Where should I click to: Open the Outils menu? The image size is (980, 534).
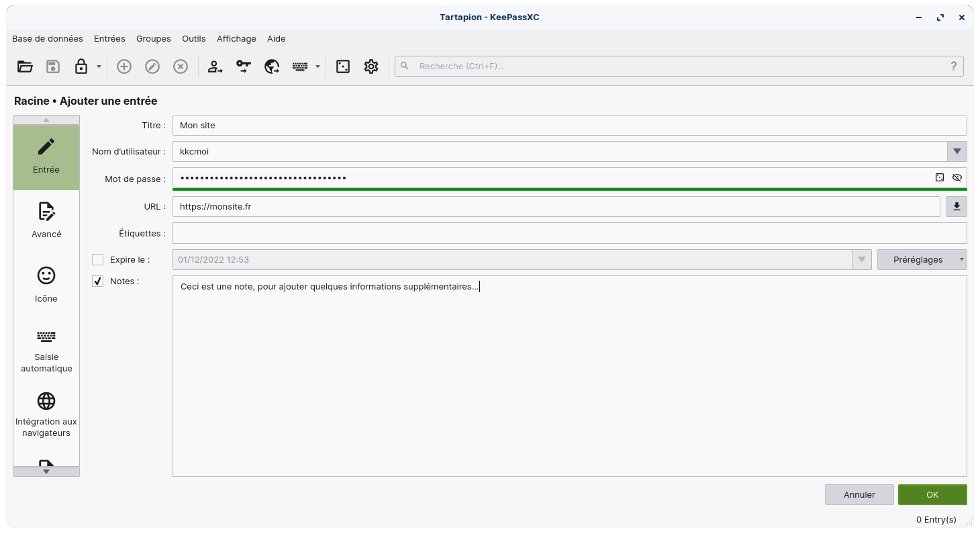tap(194, 39)
